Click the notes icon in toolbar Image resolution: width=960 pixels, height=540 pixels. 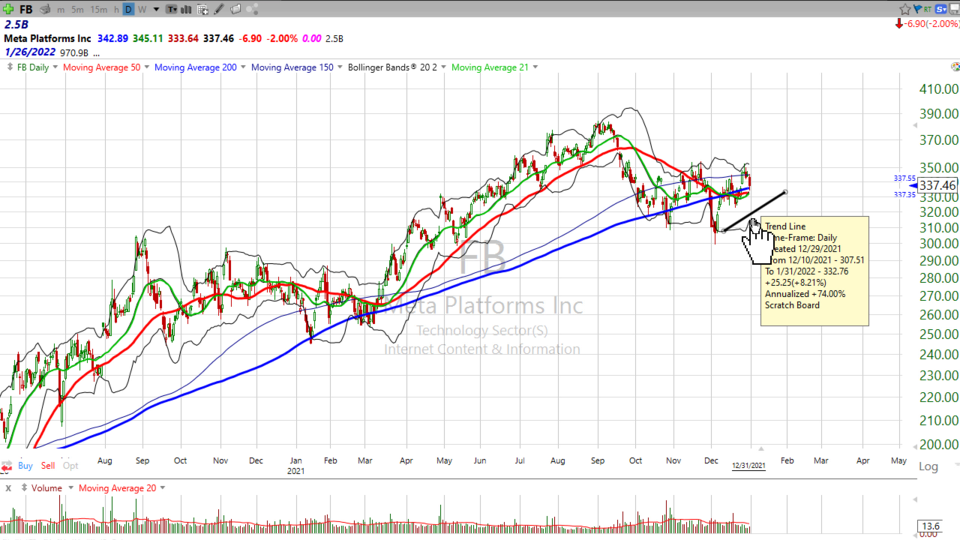235,9
